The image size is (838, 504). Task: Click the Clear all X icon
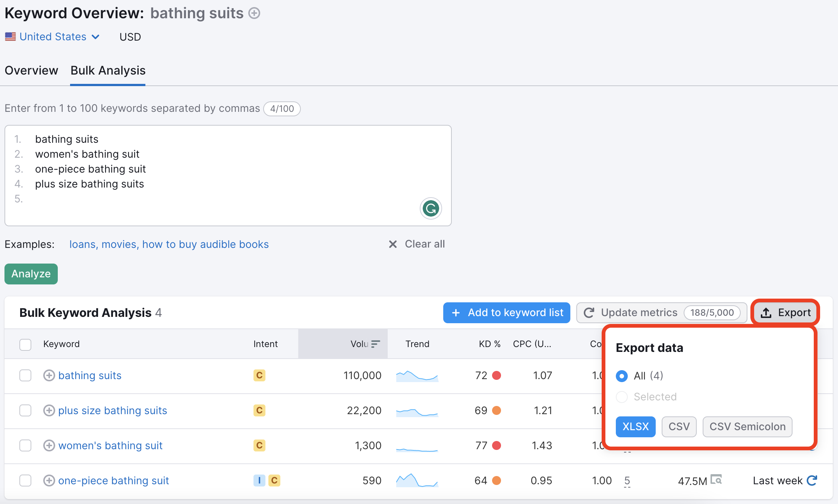pos(393,244)
